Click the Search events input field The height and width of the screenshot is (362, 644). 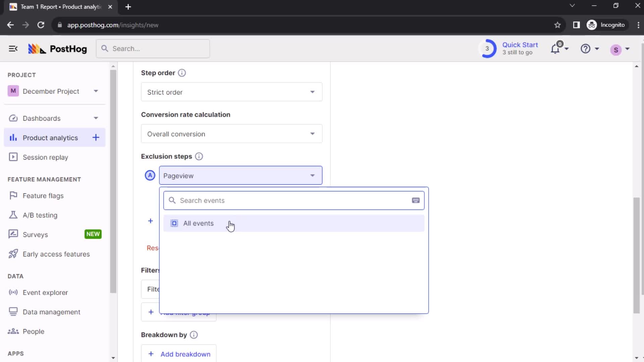point(294,200)
